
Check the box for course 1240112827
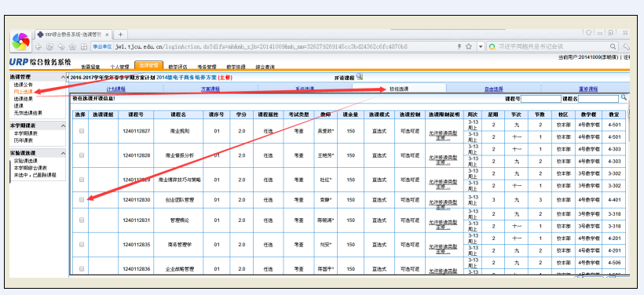pos(82,131)
